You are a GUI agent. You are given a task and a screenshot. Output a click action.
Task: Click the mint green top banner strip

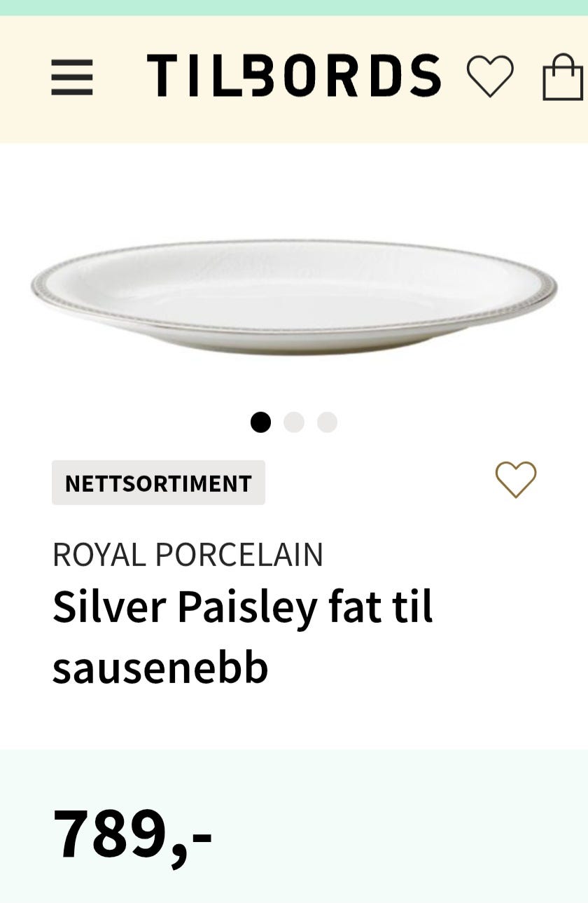(294, 8)
